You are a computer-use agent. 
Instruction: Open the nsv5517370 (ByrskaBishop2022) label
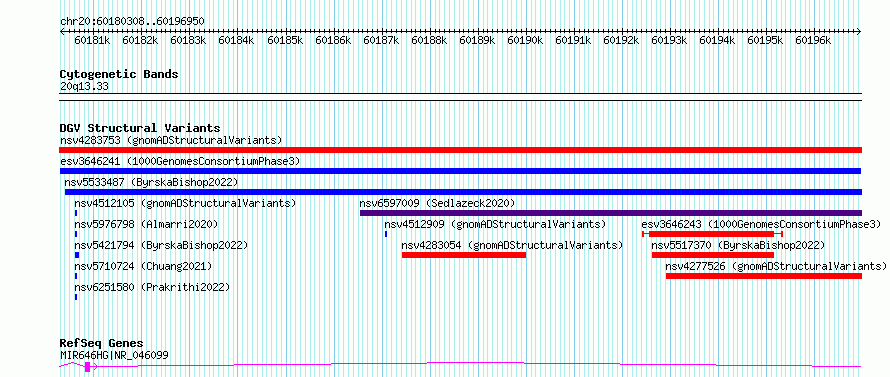coord(738,245)
